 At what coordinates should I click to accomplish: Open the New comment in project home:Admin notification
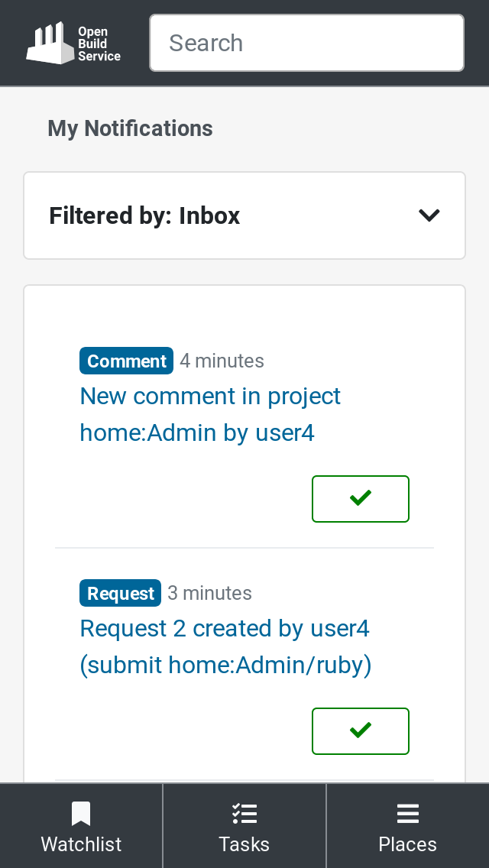[210, 414]
